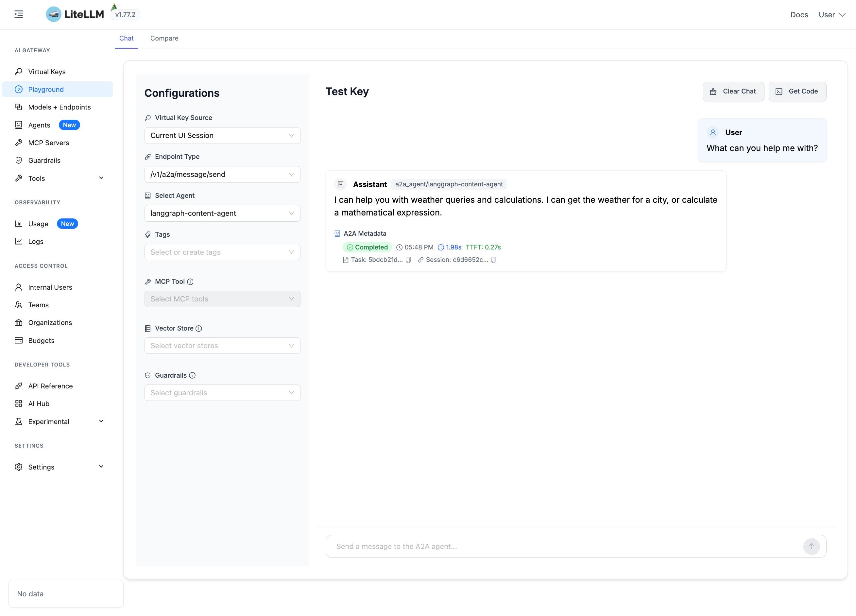Click the Guardrails info icon in Configurations
Image resolution: width=856 pixels, height=616 pixels.
click(192, 375)
